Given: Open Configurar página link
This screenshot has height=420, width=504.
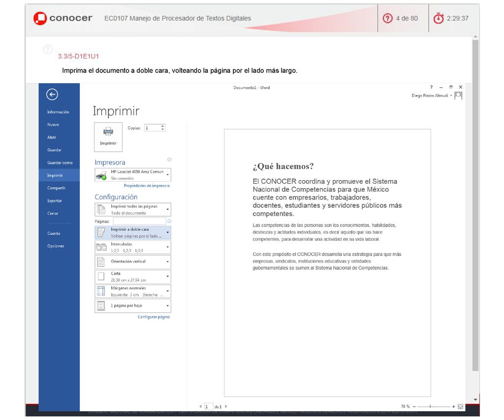Looking at the screenshot, I should [x=154, y=317].
